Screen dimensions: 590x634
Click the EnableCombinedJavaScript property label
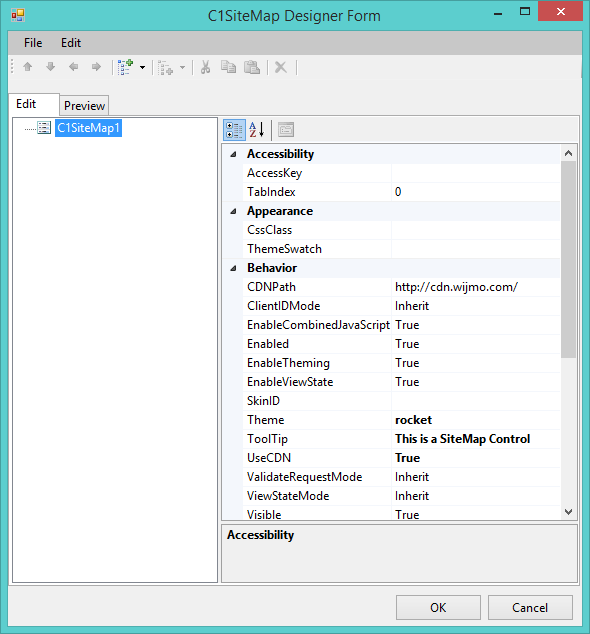(x=318, y=325)
